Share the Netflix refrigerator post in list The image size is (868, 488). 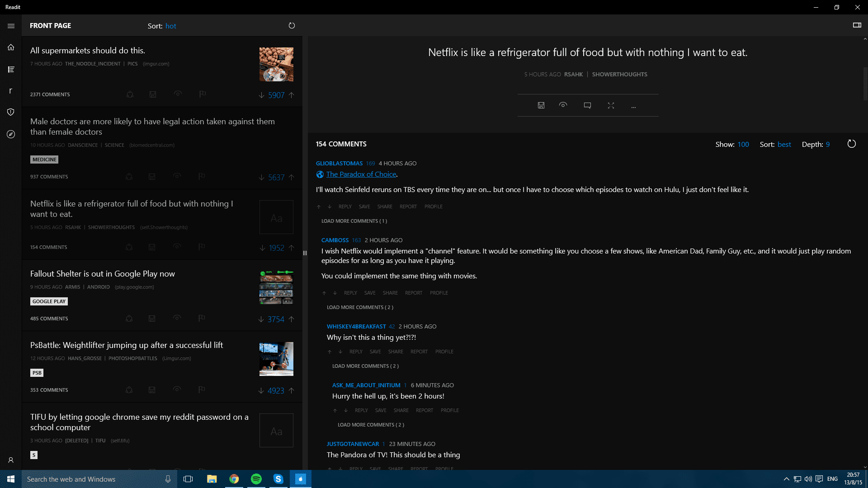(129, 247)
